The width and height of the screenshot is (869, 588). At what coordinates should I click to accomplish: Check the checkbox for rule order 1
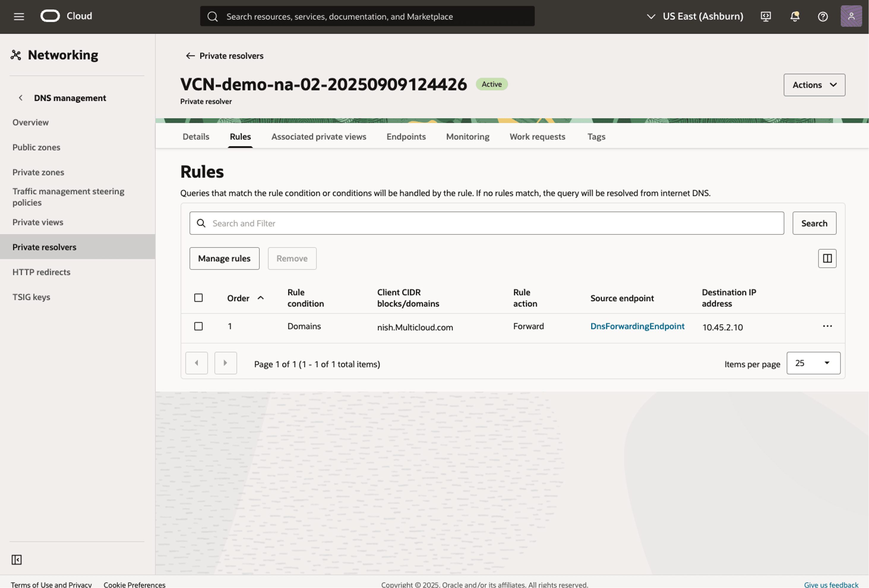(x=199, y=326)
